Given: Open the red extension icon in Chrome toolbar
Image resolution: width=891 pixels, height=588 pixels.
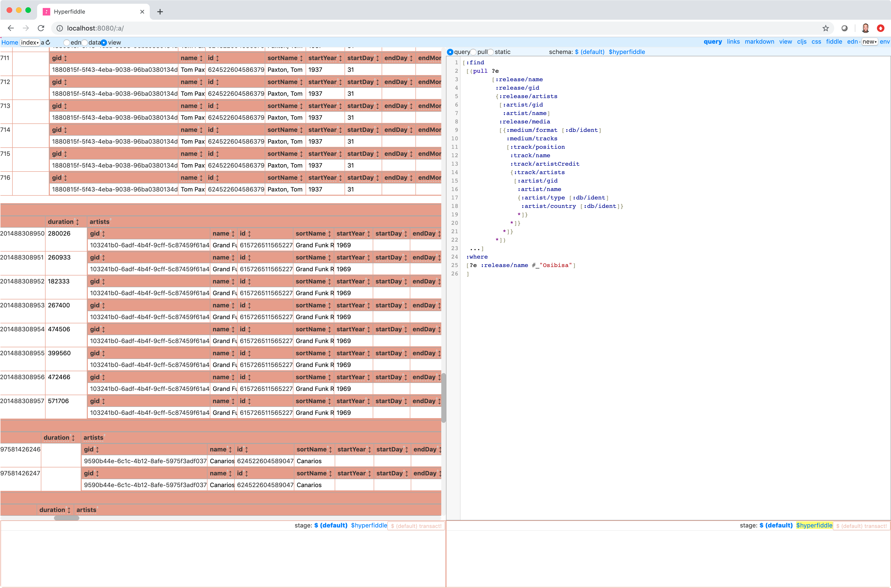Looking at the screenshot, I should coord(880,28).
